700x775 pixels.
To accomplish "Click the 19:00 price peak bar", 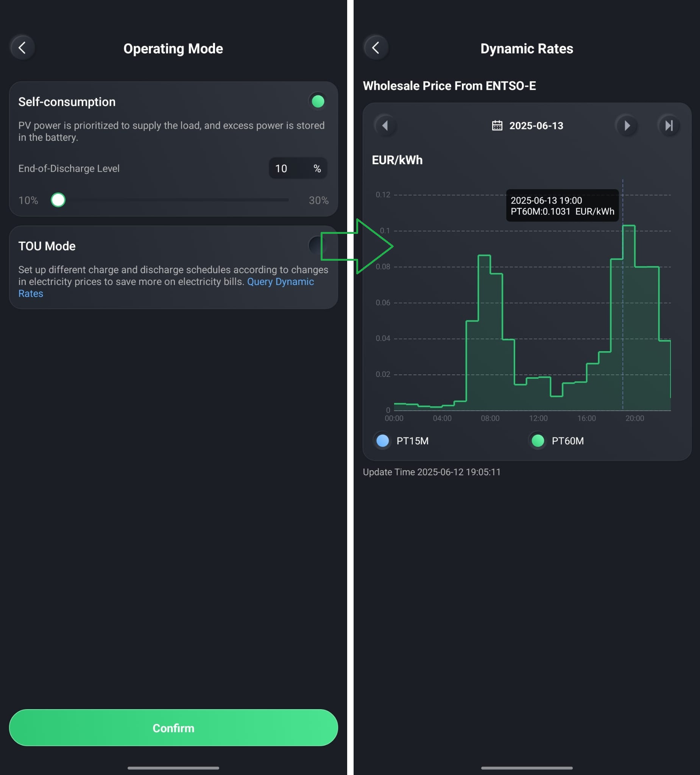I will [x=628, y=317].
